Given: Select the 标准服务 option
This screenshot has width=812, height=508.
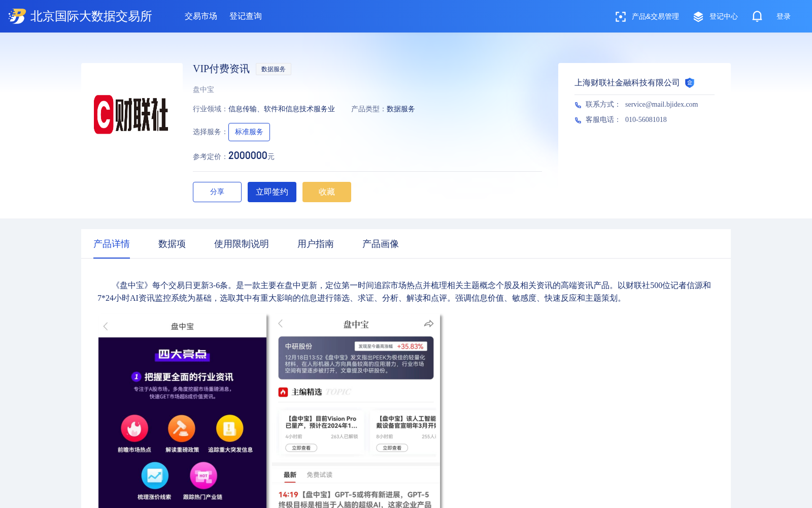Looking at the screenshot, I should [249, 132].
